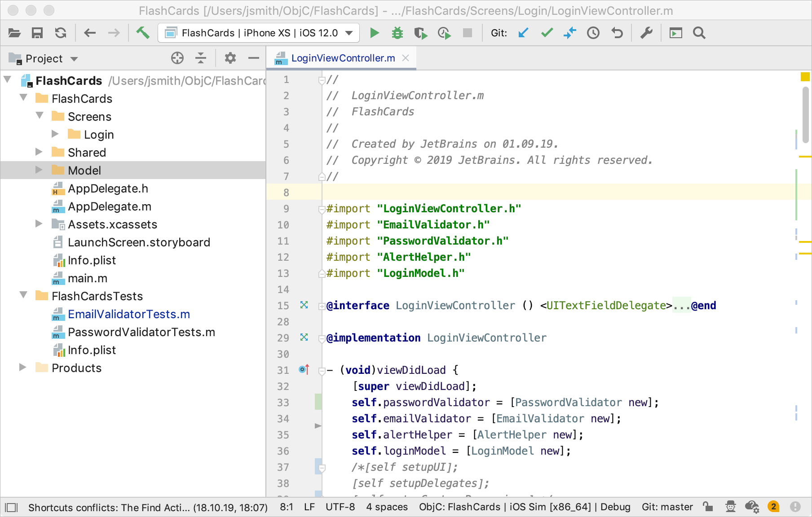Start debugging with the bug icon

point(397,33)
